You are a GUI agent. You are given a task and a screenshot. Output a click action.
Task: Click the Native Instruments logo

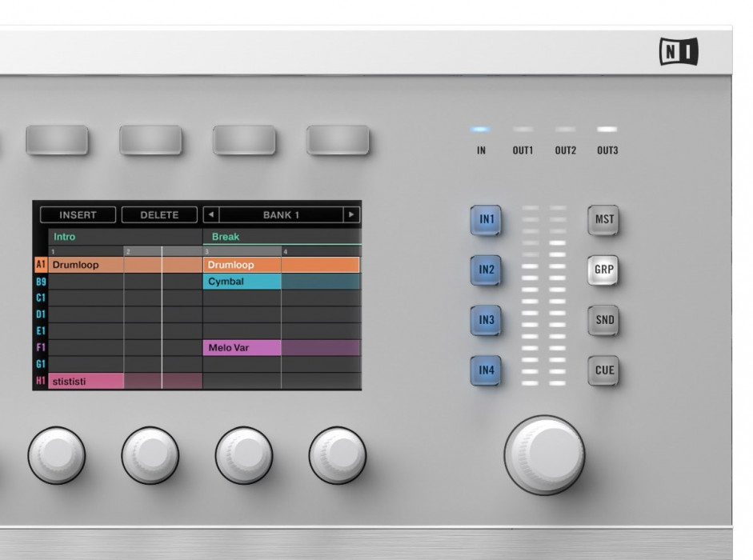pos(681,51)
